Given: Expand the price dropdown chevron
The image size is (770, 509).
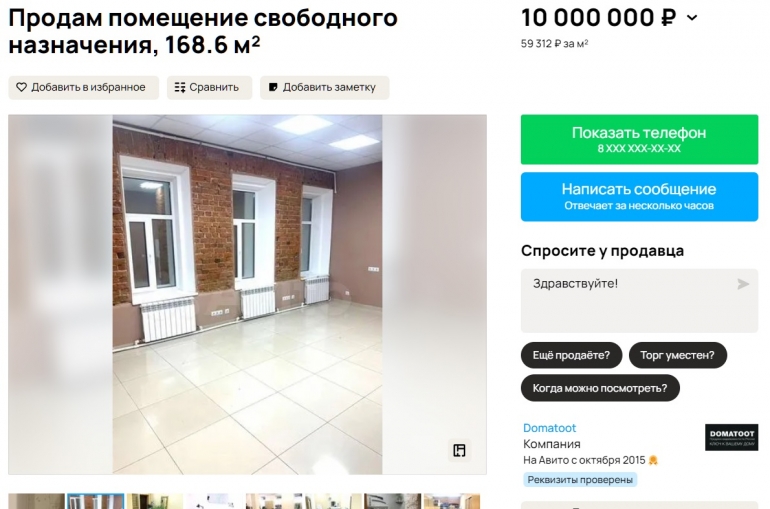Looking at the screenshot, I should (x=692, y=18).
